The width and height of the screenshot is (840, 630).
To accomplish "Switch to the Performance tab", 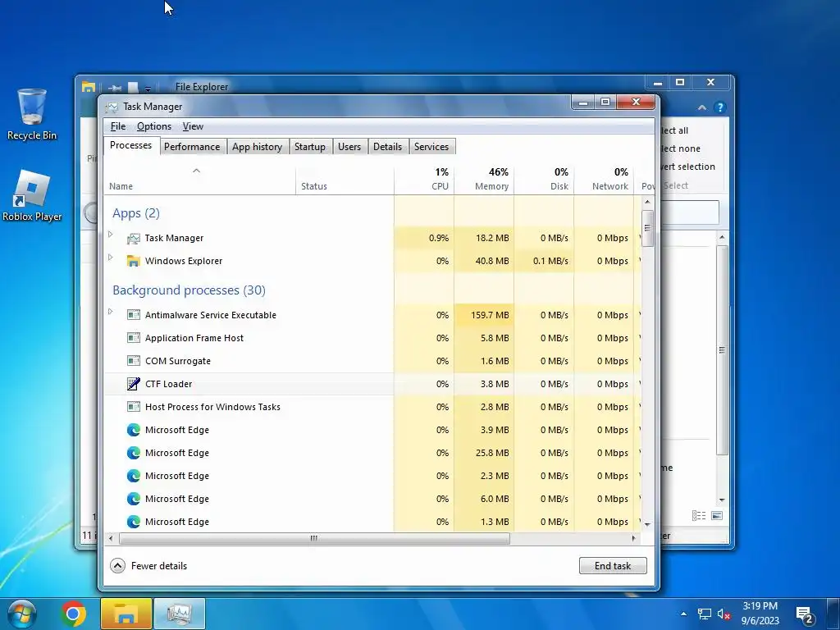I will [192, 147].
